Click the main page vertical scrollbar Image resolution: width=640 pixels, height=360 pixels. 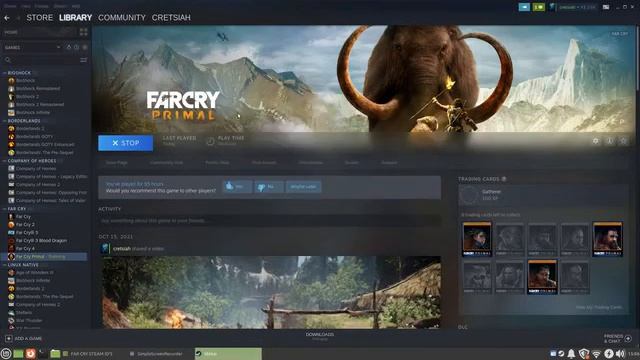point(638,57)
